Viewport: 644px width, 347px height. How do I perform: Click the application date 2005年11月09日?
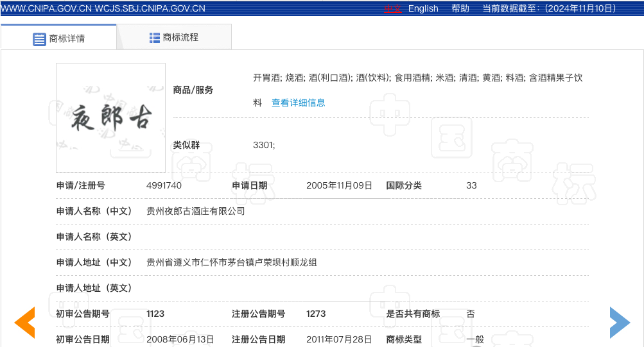point(339,185)
